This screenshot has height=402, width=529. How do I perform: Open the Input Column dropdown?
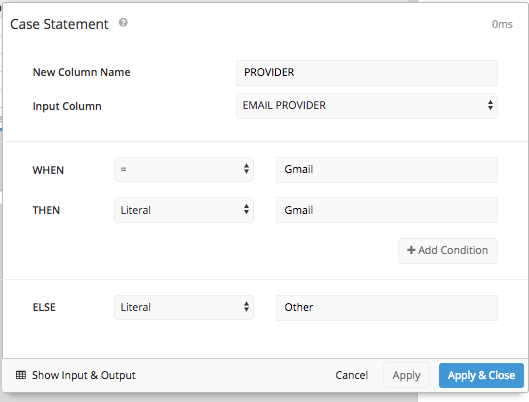[x=367, y=106]
